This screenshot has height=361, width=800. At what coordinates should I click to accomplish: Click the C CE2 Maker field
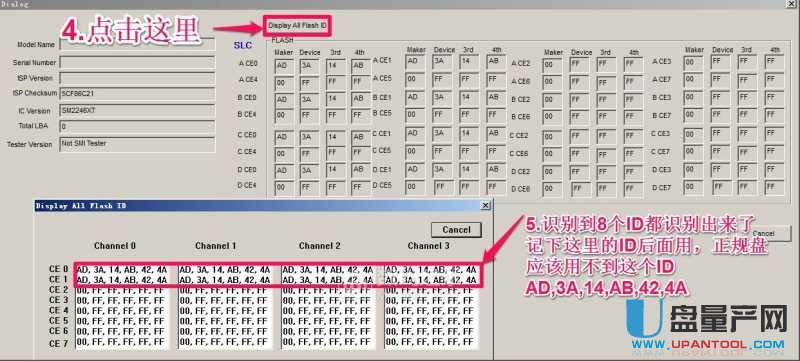pyautogui.click(x=552, y=137)
